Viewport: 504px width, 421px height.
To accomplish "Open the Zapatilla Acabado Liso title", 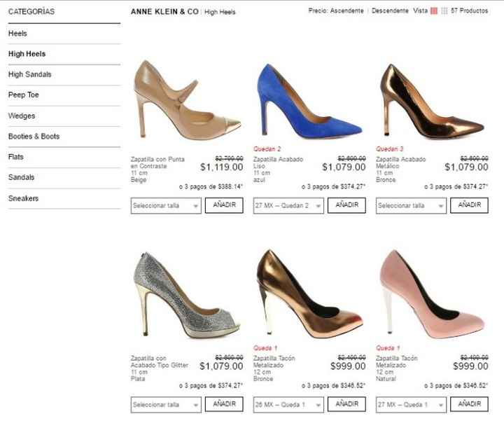I will 278,163.
